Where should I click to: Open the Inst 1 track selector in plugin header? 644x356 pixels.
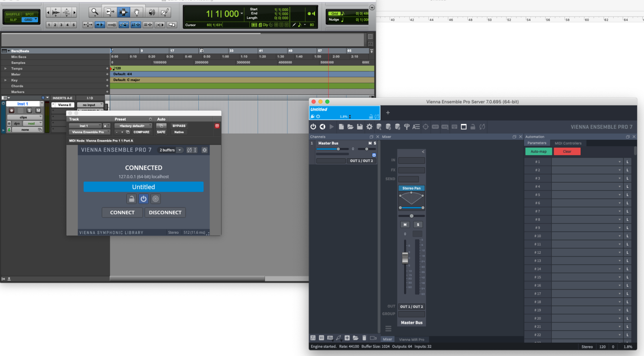85,126
